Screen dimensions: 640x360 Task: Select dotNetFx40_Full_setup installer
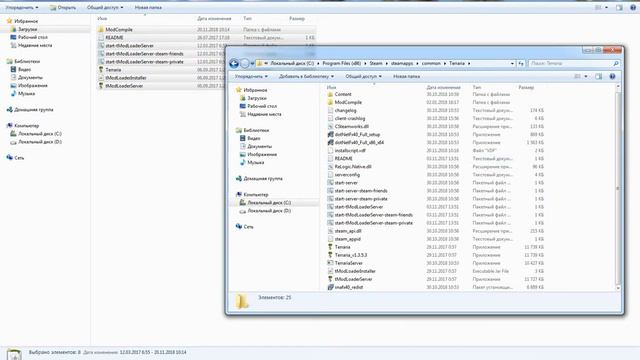pyautogui.click(x=357, y=134)
